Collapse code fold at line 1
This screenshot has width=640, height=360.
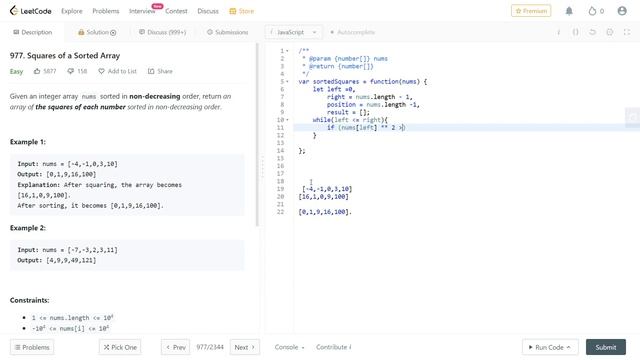click(287, 51)
